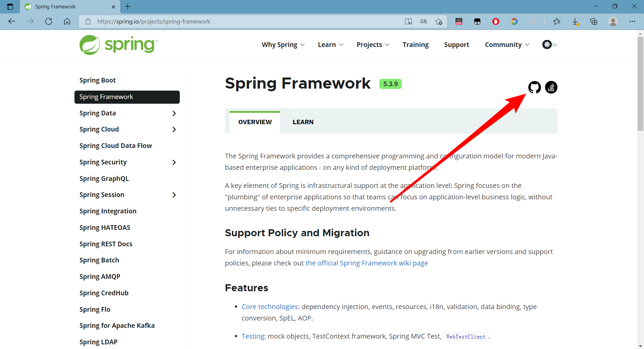
Task: Click the Spring logo in the header
Action: (118, 45)
